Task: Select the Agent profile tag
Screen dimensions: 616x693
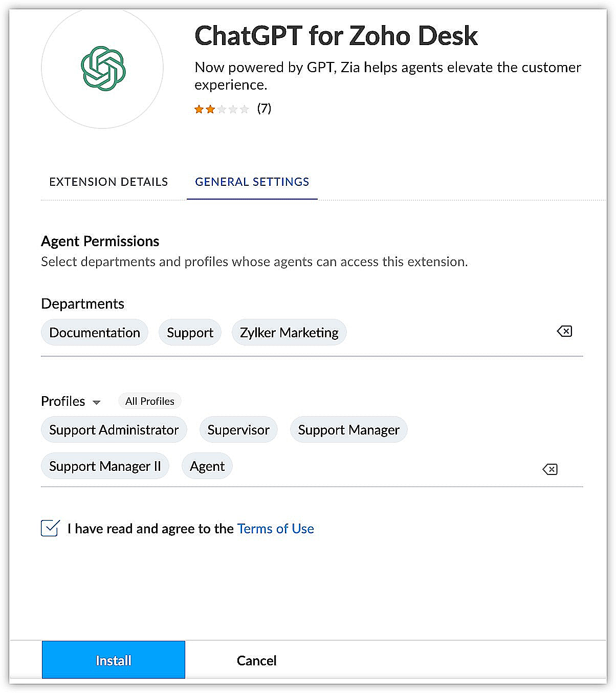Action: (207, 466)
